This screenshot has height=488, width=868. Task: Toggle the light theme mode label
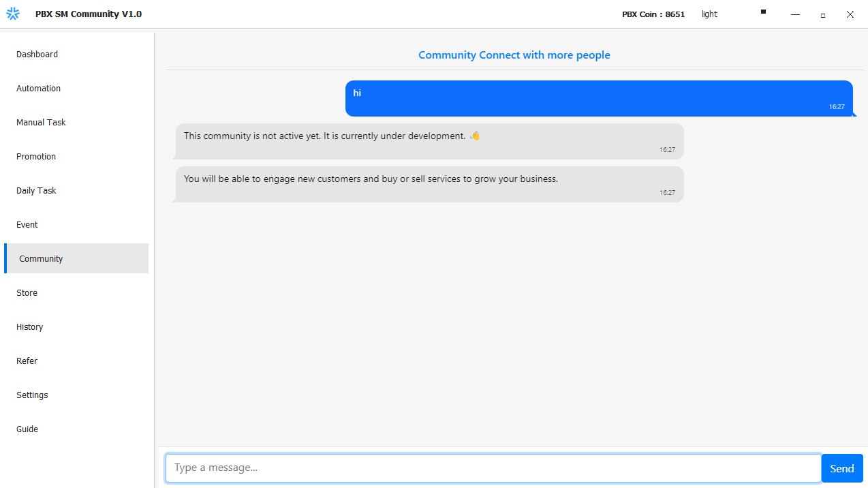coord(709,14)
